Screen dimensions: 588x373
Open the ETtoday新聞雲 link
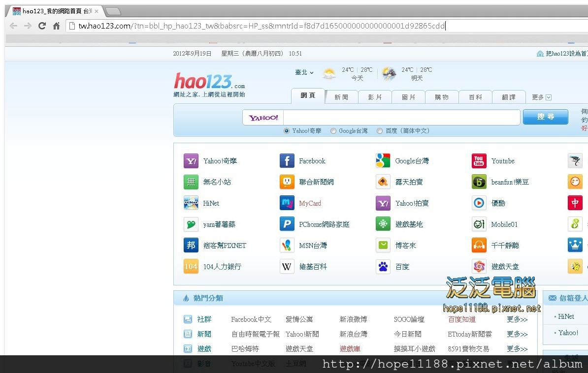pyautogui.click(x=470, y=334)
